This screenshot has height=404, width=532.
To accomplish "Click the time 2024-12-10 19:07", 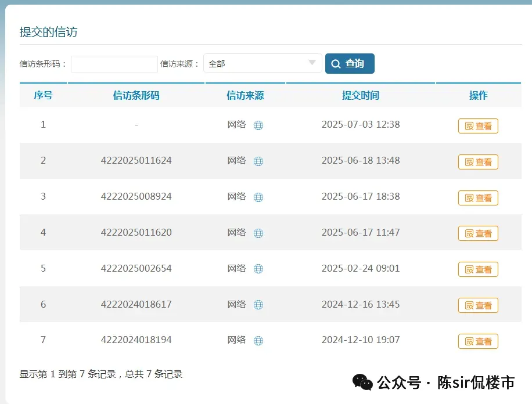I will [x=361, y=340].
